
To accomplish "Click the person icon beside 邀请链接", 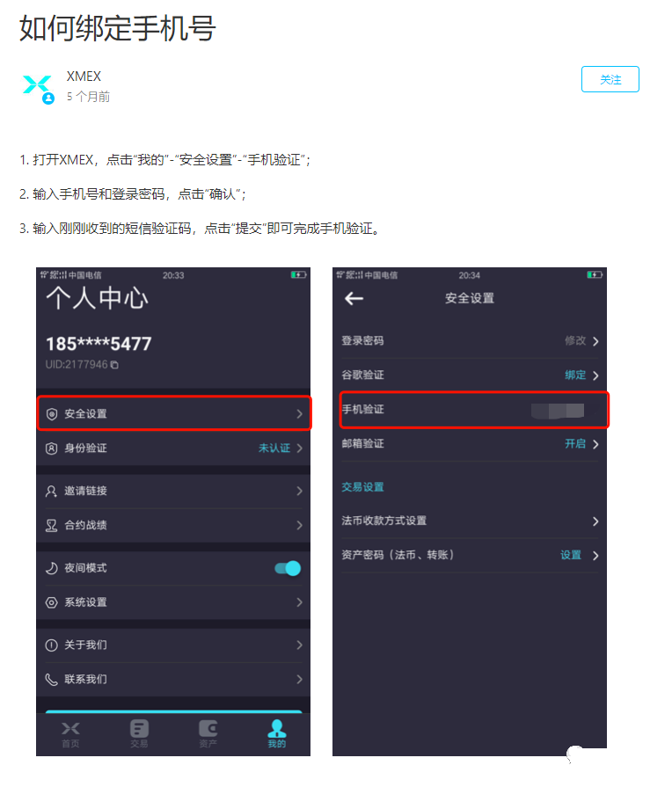I will pos(51,491).
